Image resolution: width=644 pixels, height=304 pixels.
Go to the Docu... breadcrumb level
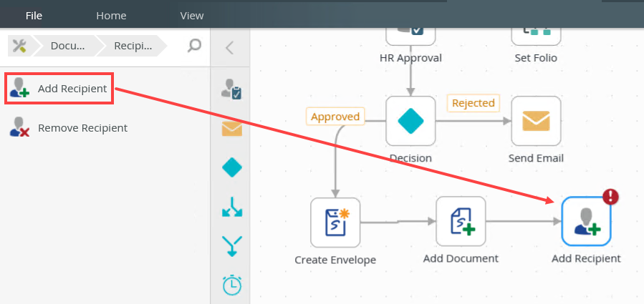(68, 46)
